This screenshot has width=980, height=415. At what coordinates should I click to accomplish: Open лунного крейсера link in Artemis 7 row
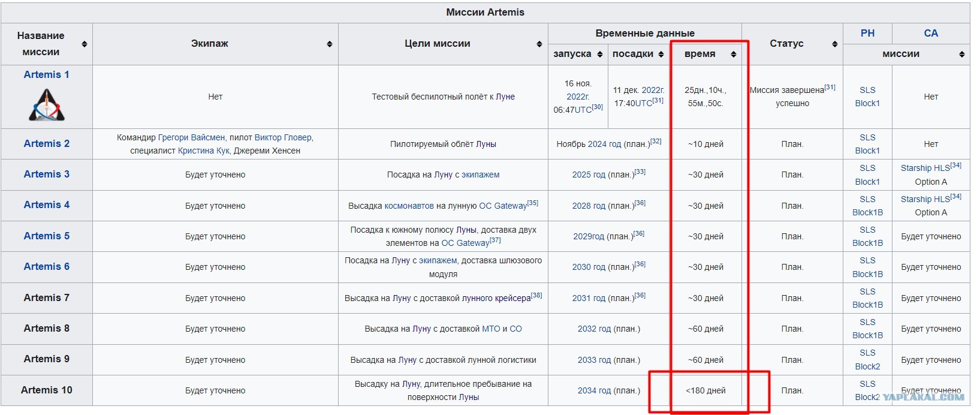496,298
